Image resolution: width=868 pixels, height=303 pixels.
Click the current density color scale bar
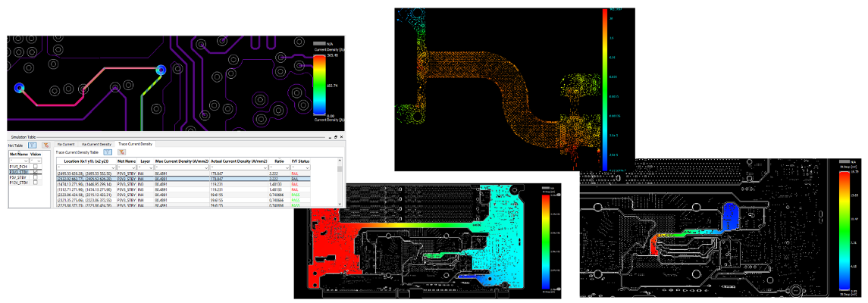click(321, 85)
